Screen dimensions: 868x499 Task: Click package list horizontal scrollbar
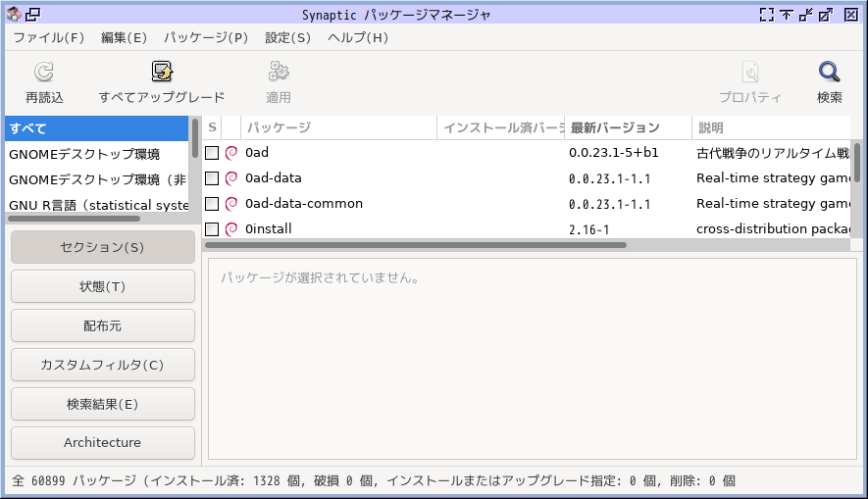point(416,244)
